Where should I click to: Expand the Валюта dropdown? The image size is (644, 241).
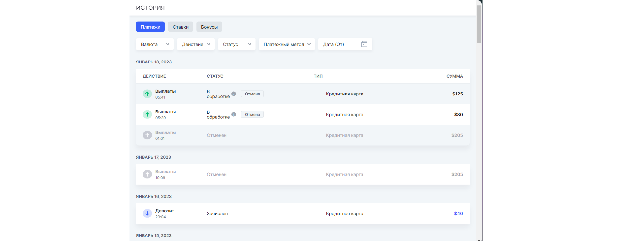[x=155, y=44]
